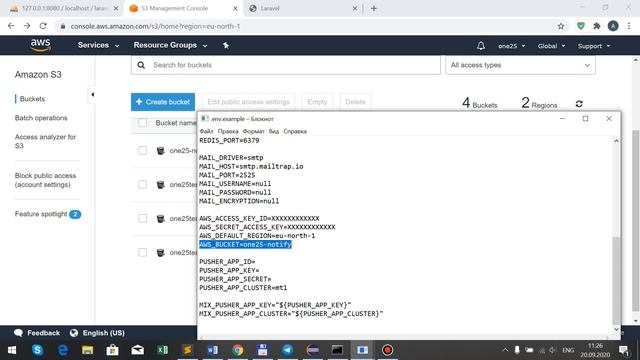This screenshot has height=360, width=640.
Task: Click the Notepad vertical scrollbar down arrow
Action: [x=616, y=329]
